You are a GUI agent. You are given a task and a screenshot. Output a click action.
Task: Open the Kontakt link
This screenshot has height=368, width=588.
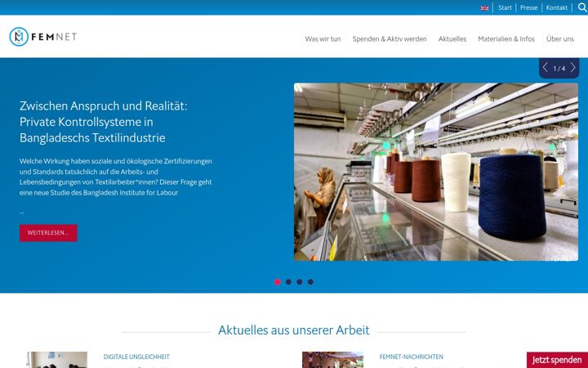tap(556, 7)
